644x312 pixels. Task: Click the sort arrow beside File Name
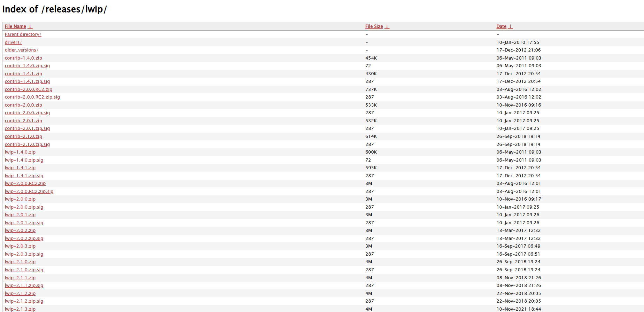[x=30, y=26]
